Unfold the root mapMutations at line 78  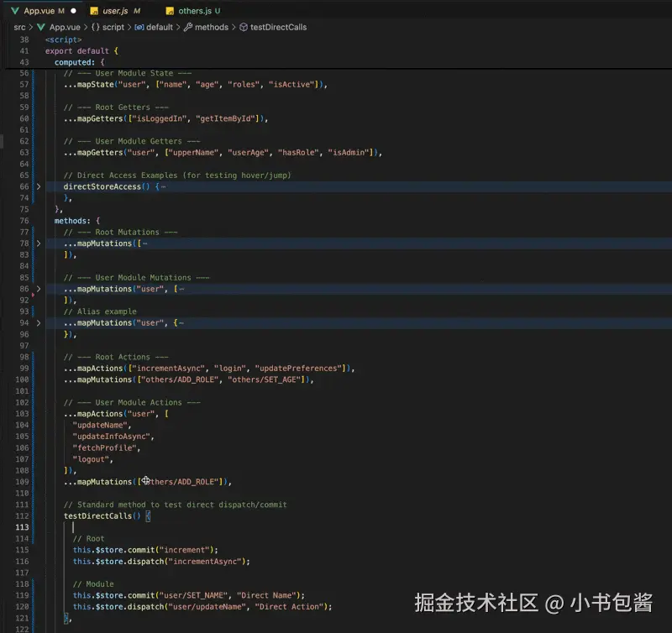(38, 243)
